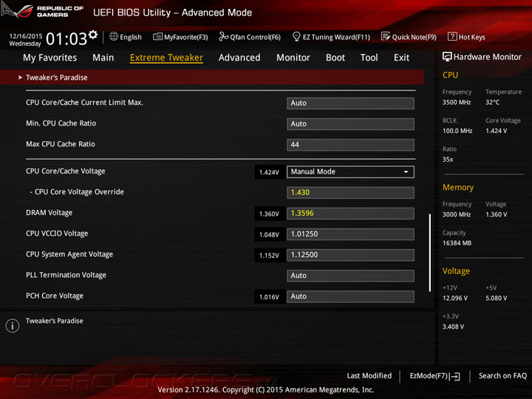This screenshot has width=532, height=399.
Task: Open the My Favorites tab
Action: [50, 58]
